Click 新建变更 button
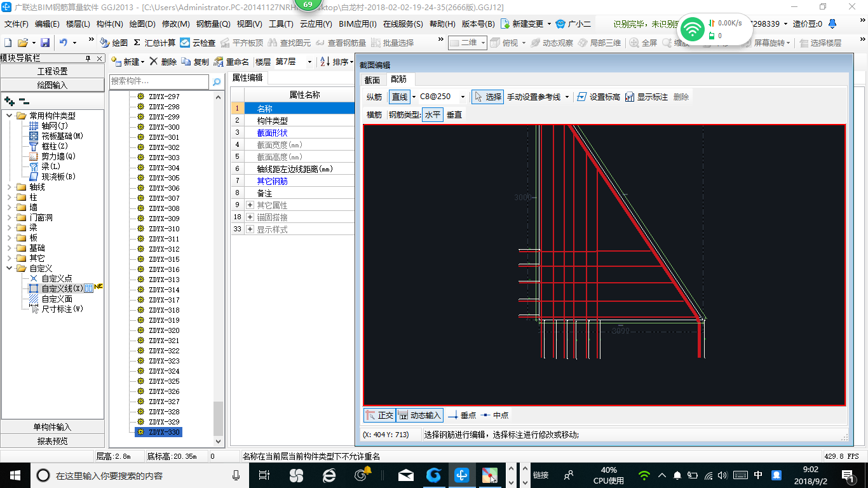 (x=526, y=24)
